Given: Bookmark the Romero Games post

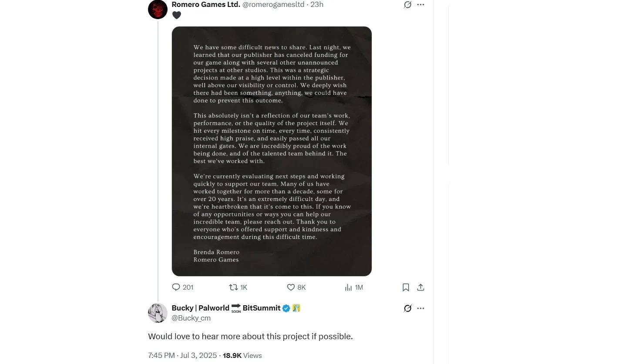Looking at the screenshot, I should [406, 287].
